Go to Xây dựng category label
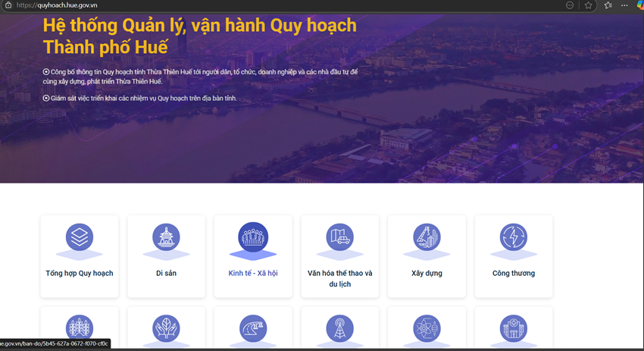The height and width of the screenshot is (351, 644). pyautogui.click(x=427, y=274)
